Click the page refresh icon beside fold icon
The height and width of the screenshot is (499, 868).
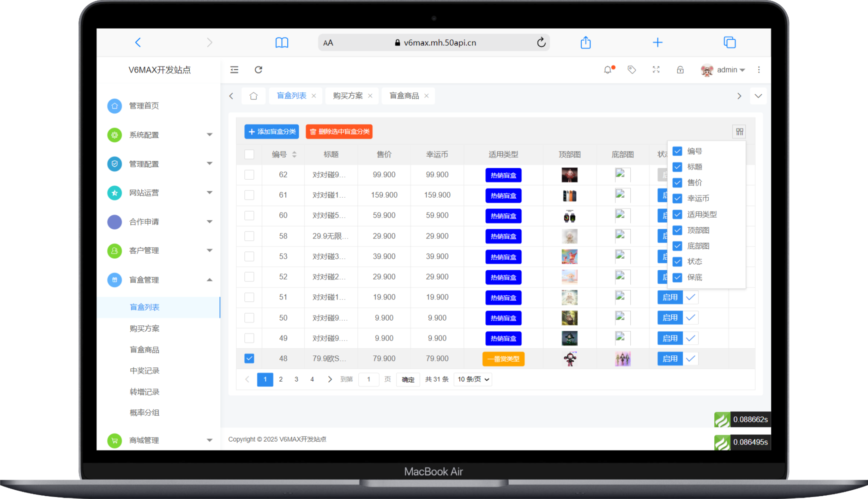click(259, 70)
